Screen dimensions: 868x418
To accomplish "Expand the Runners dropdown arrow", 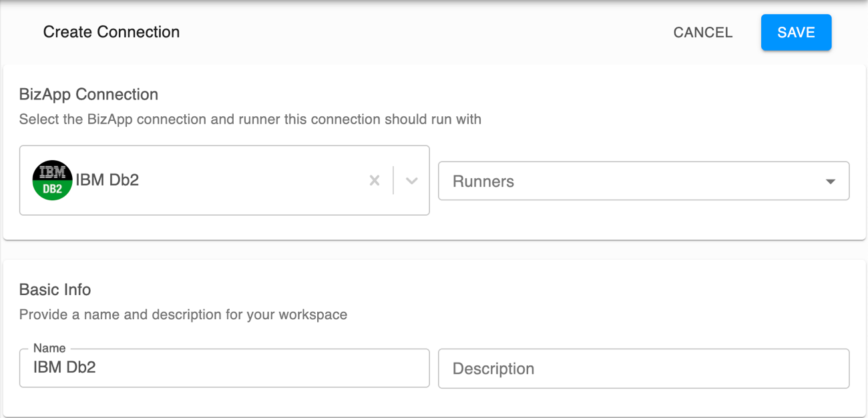I will (x=830, y=180).
